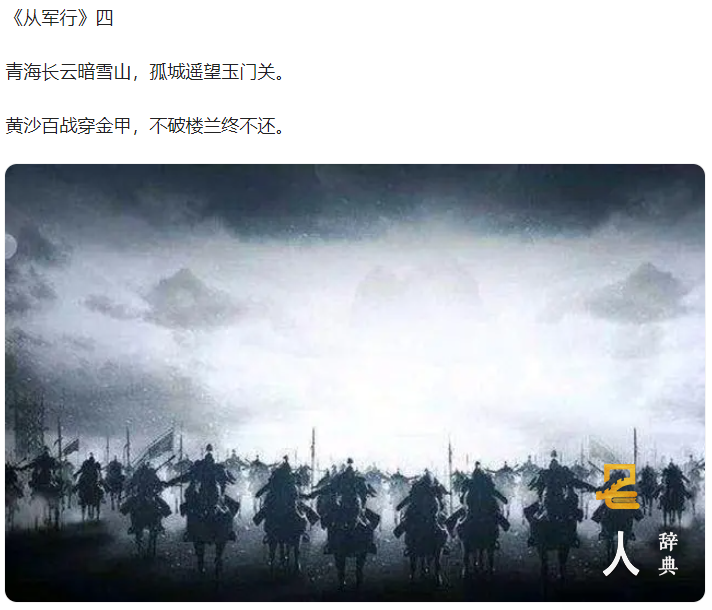Click the phrase 青海长云暗雪山

[68, 72]
